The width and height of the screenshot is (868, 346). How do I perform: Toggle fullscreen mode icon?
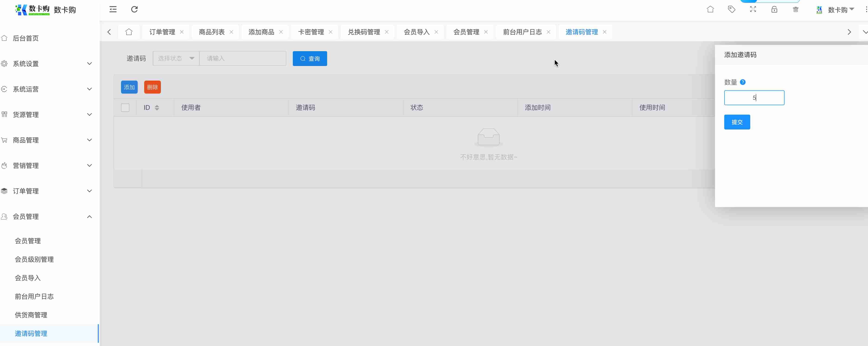pyautogui.click(x=753, y=9)
